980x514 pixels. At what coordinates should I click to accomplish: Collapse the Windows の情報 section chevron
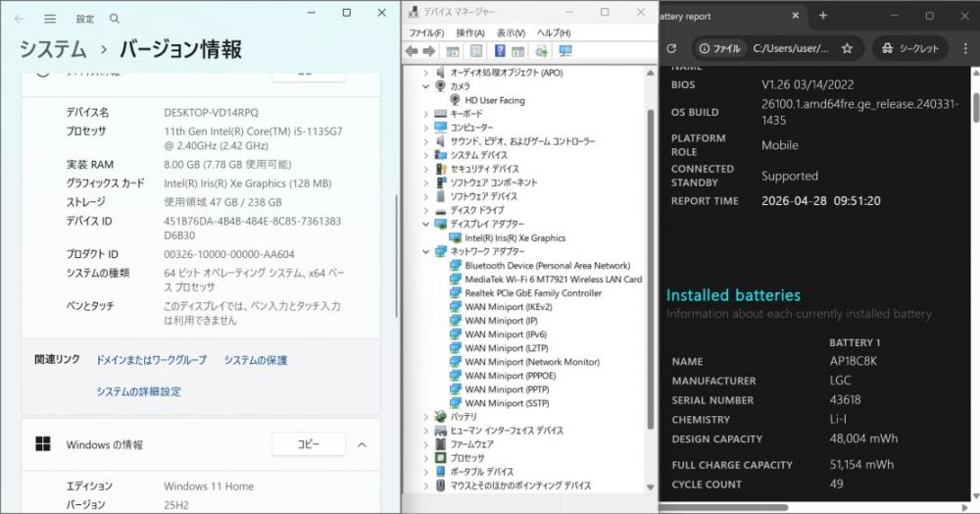pyautogui.click(x=362, y=444)
